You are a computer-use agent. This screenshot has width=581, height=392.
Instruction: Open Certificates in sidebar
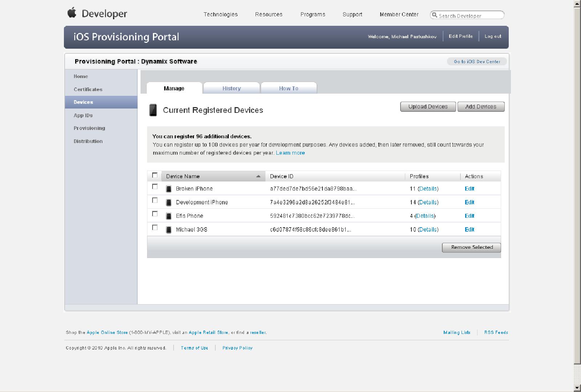pyautogui.click(x=88, y=89)
